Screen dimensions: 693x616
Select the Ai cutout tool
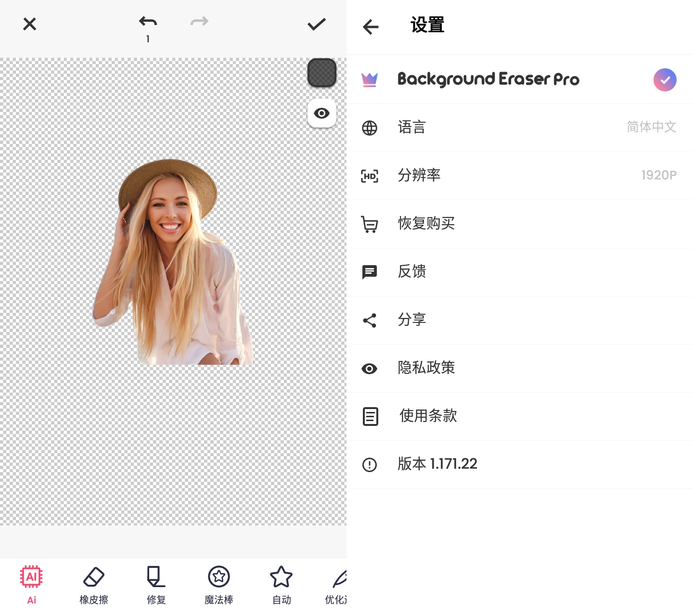[31, 585]
